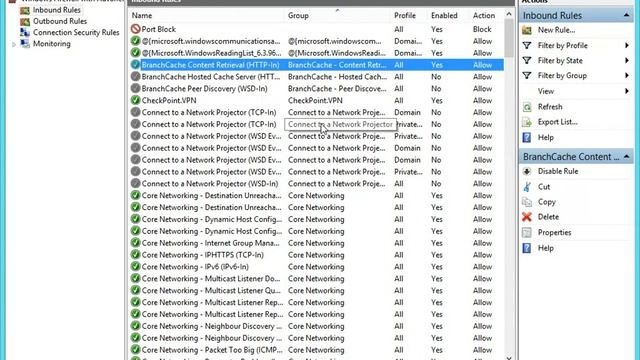The width and height of the screenshot is (640, 360).
Task: Click the Disable Rule icon
Action: pyautogui.click(x=527, y=171)
